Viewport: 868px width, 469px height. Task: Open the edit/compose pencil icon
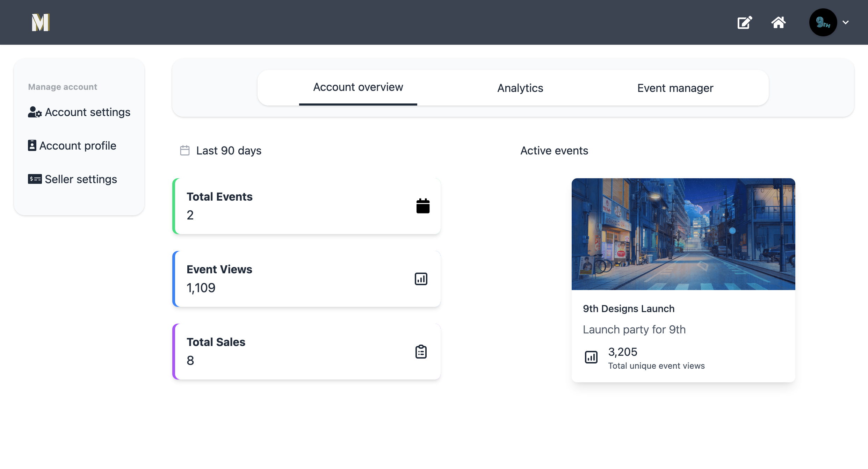744,23
